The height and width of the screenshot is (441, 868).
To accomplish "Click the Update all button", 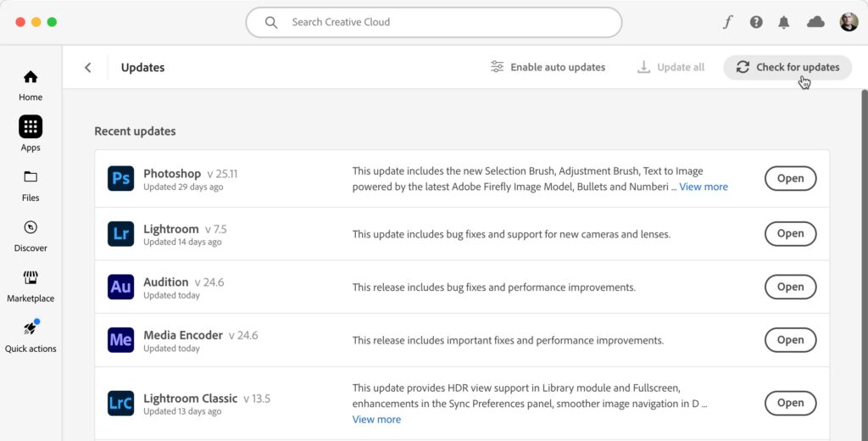I will 671,67.
